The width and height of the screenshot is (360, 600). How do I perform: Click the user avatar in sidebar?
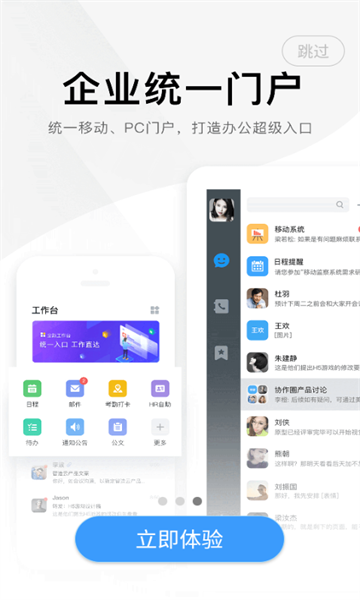tap(222, 210)
